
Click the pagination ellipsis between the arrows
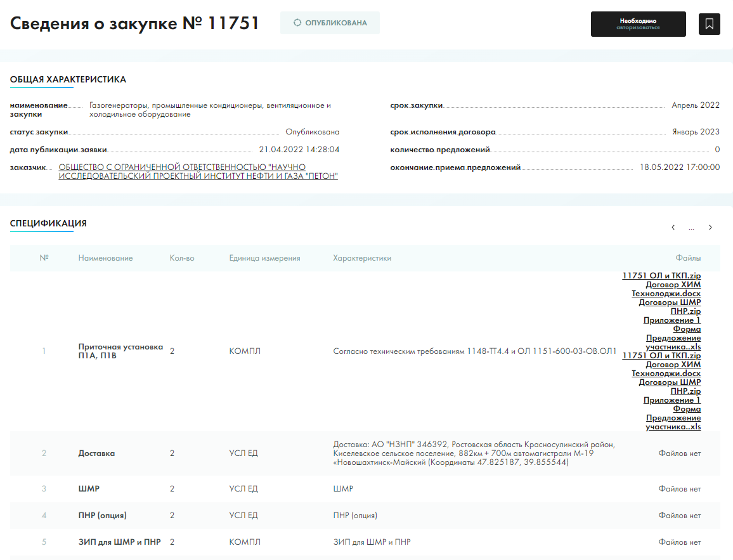691,228
